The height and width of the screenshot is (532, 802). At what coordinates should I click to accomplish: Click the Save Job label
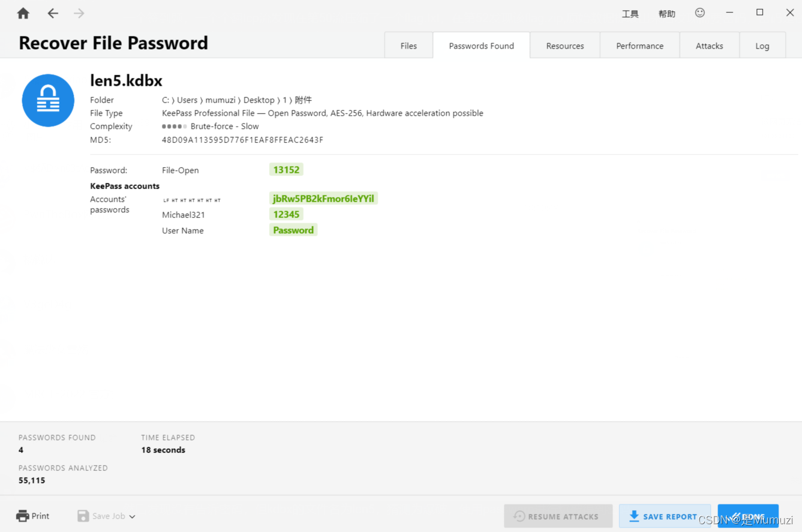pos(109,516)
